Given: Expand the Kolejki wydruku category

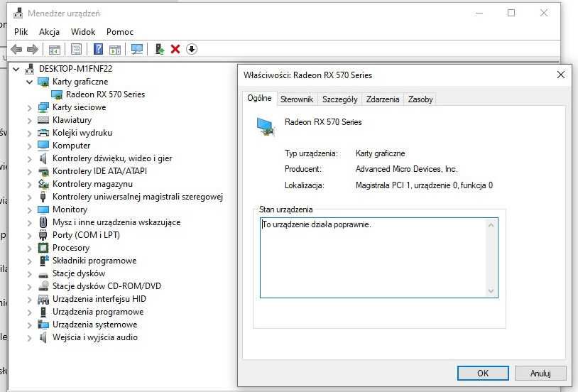Looking at the screenshot, I should point(30,133).
